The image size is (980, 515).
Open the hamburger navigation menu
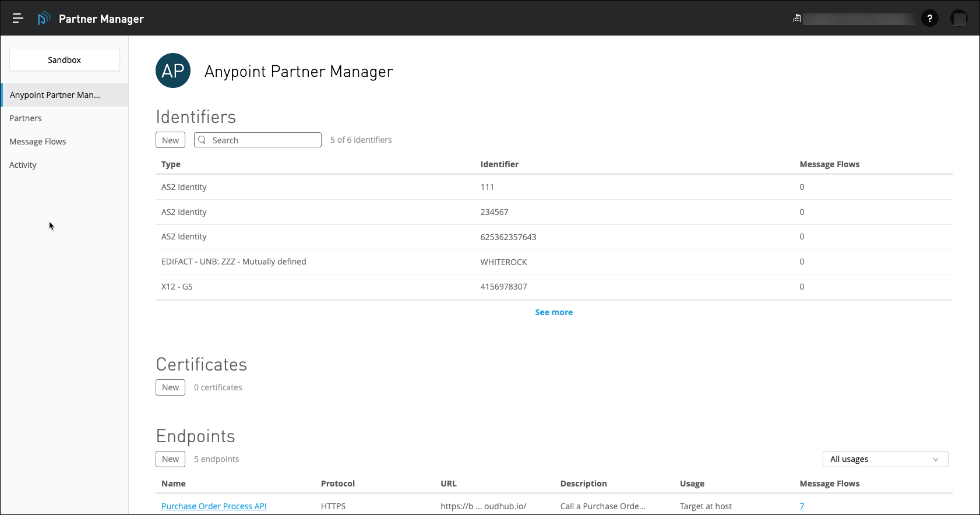tap(18, 19)
